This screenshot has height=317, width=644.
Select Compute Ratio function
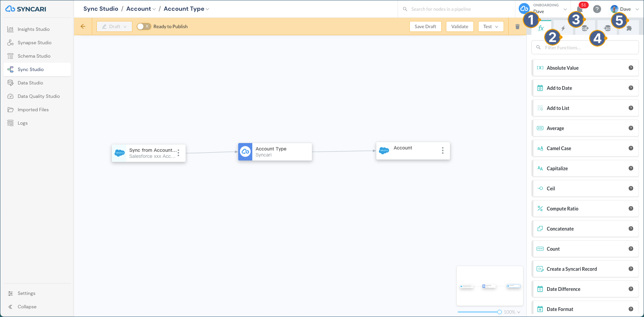tap(585, 208)
